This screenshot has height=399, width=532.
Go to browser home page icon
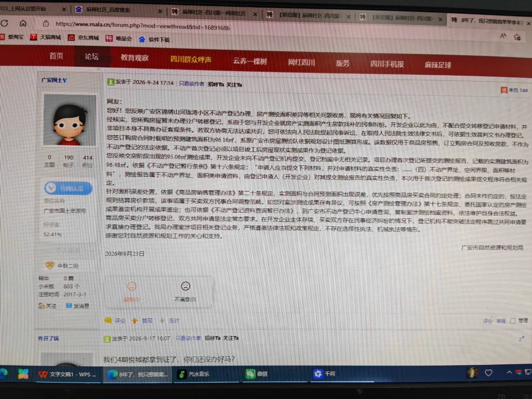23,24
